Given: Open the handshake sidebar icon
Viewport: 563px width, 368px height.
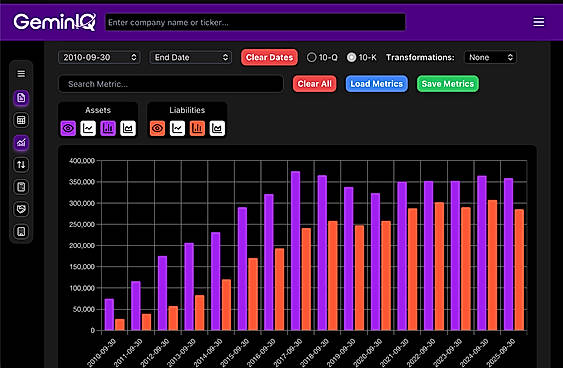Looking at the screenshot, I should point(21,209).
